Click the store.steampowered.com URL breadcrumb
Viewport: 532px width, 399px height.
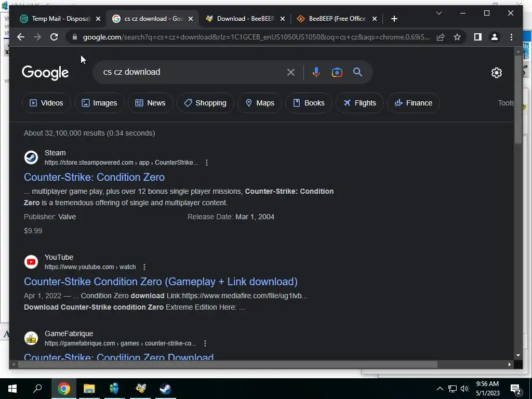coord(122,163)
